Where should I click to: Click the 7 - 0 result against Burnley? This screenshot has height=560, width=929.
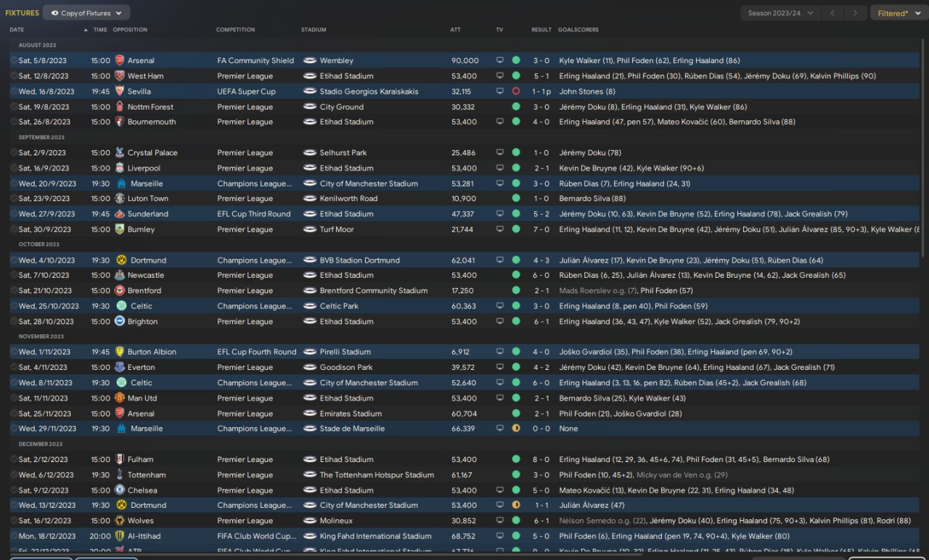pyautogui.click(x=541, y=229)
